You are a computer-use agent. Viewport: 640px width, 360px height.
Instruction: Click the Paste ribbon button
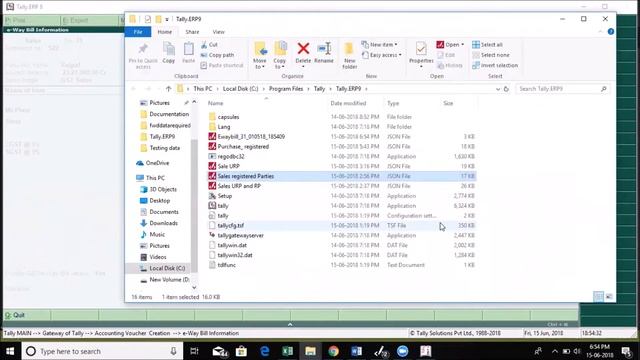point(188,53)
